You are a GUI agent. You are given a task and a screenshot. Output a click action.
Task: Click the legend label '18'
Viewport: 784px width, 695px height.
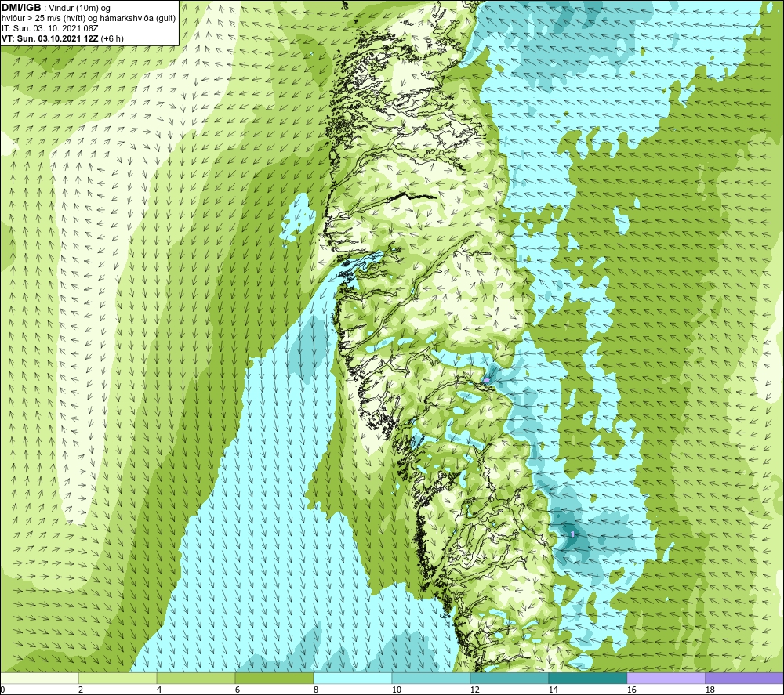pyautogui.click(x=710, y=690)
